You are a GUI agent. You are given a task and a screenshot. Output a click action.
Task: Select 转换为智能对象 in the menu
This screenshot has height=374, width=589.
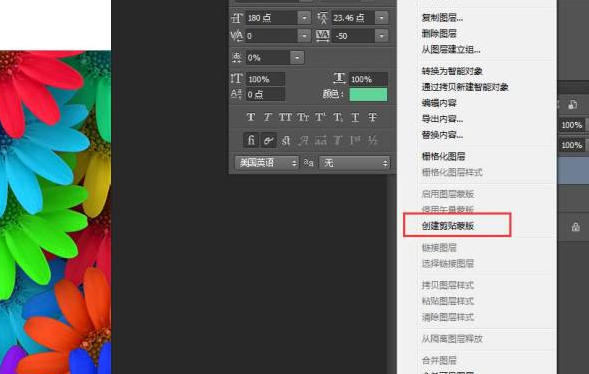click(452, 71)
